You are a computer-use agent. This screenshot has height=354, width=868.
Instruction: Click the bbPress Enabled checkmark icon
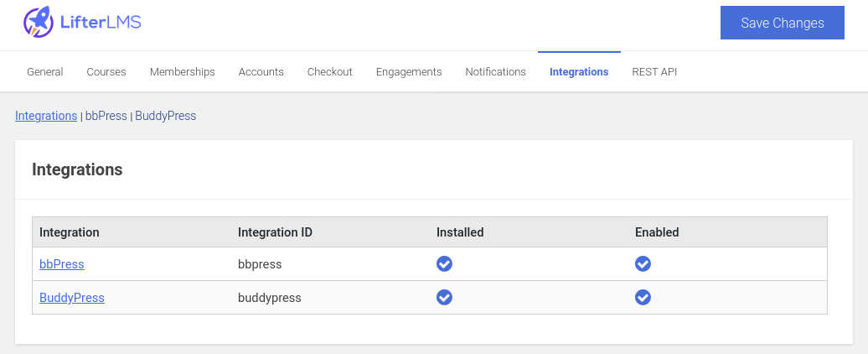(643, 263)
